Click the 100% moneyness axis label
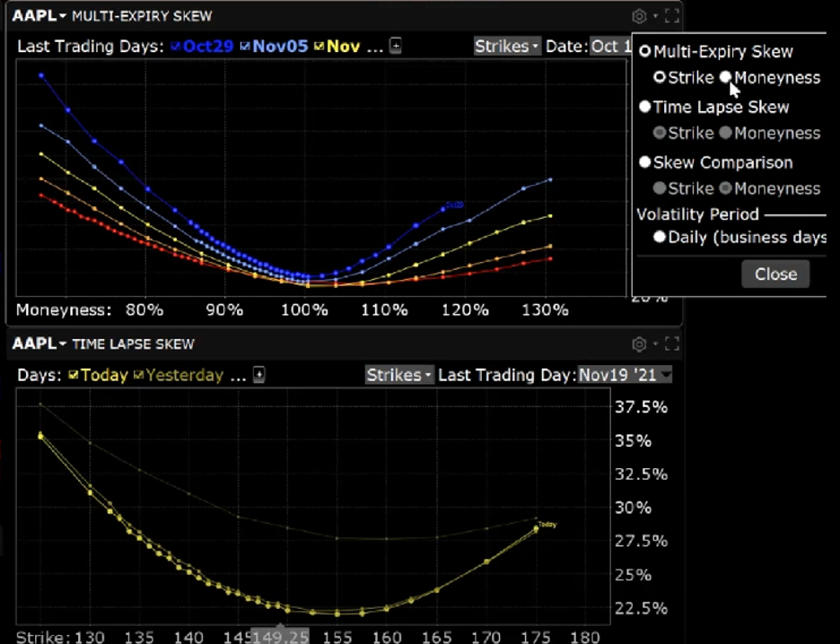 click(x=304, y=310)
